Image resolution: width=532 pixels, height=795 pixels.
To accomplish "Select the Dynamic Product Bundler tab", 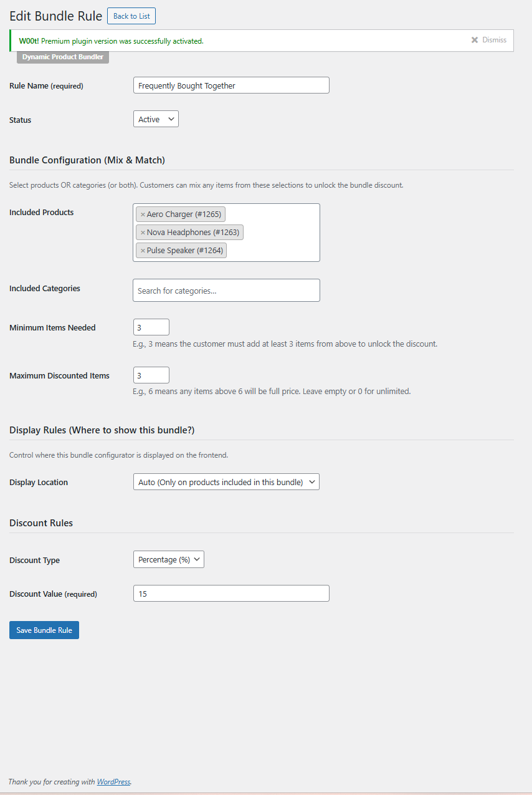I will (63, 57).
